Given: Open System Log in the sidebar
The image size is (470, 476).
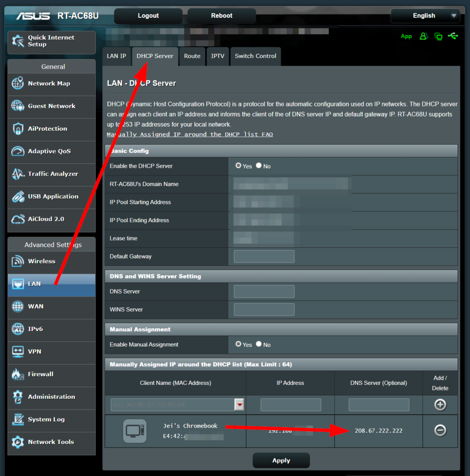Looking at the screenshot, I should [x=52, y=420].
